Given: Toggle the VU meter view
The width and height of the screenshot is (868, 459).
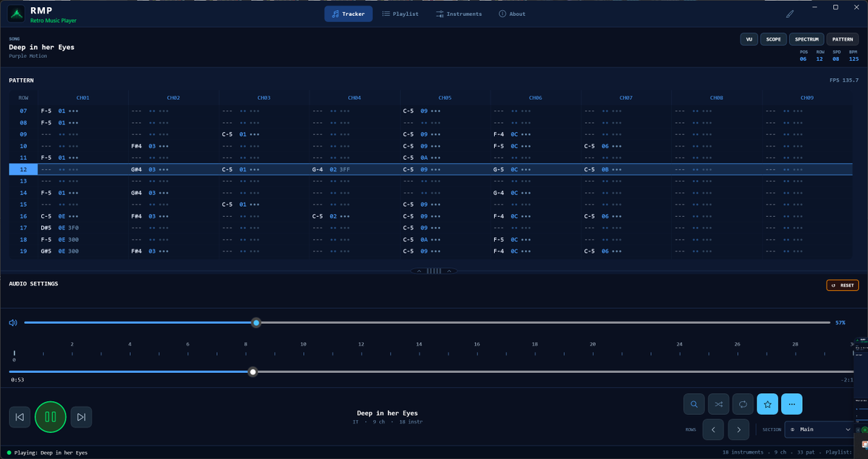Looking at the screenshot, I should click(x=749, y=39).
